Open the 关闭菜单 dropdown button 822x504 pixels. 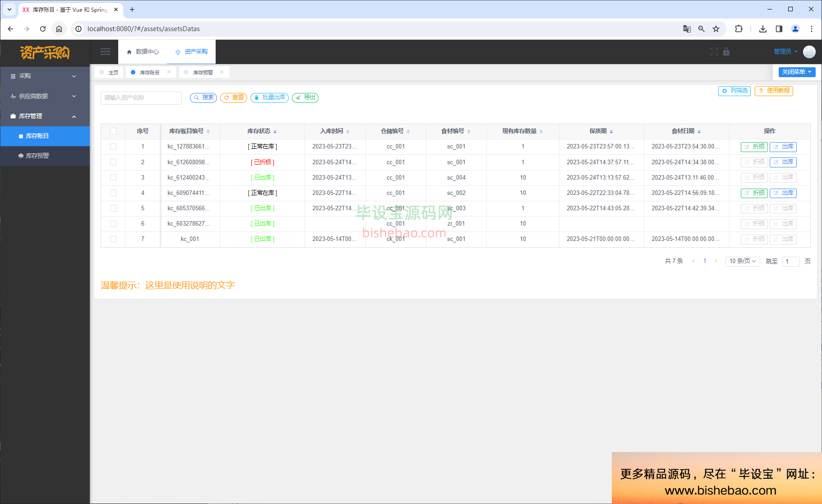796,72
